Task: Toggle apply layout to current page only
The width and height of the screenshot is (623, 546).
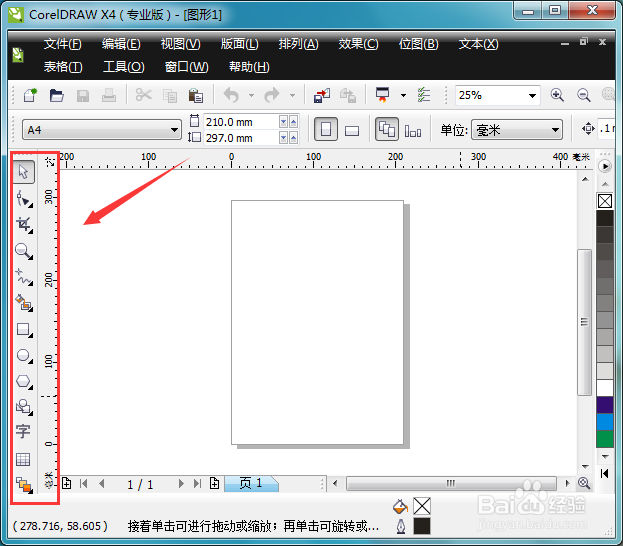Action: [413, 130]
